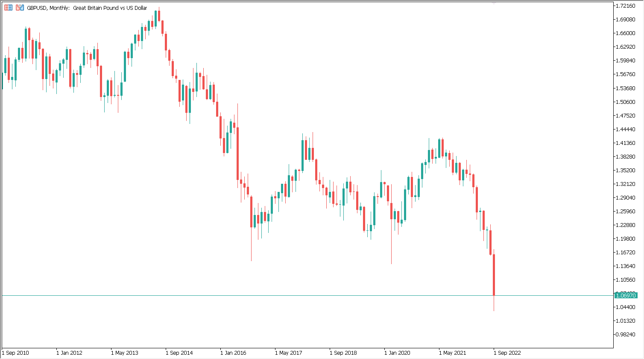
Task: Select the GBPUSD, Monthly chart title
Action: [87, 8]
